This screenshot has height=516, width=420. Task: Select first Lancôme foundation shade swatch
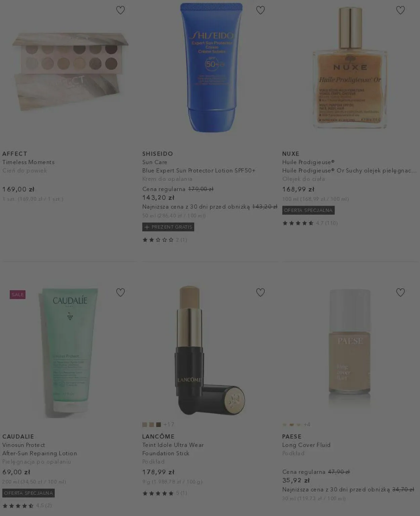tap(144, 425)
